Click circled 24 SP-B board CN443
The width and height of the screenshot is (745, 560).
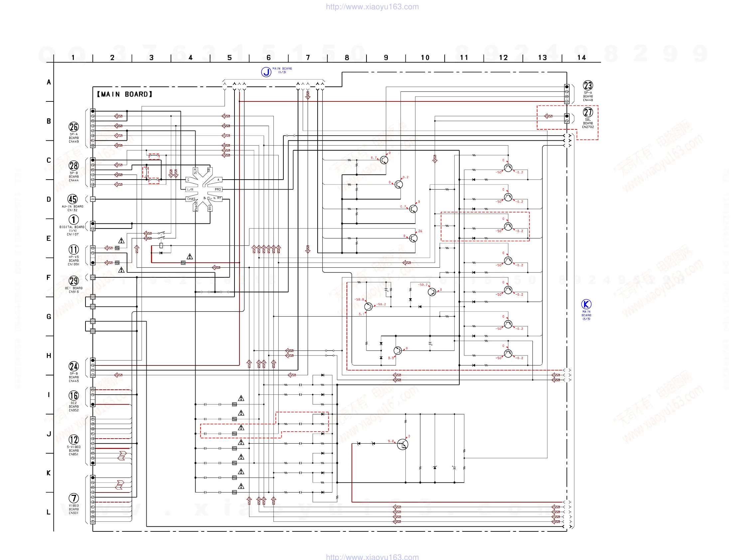[74, 366]
